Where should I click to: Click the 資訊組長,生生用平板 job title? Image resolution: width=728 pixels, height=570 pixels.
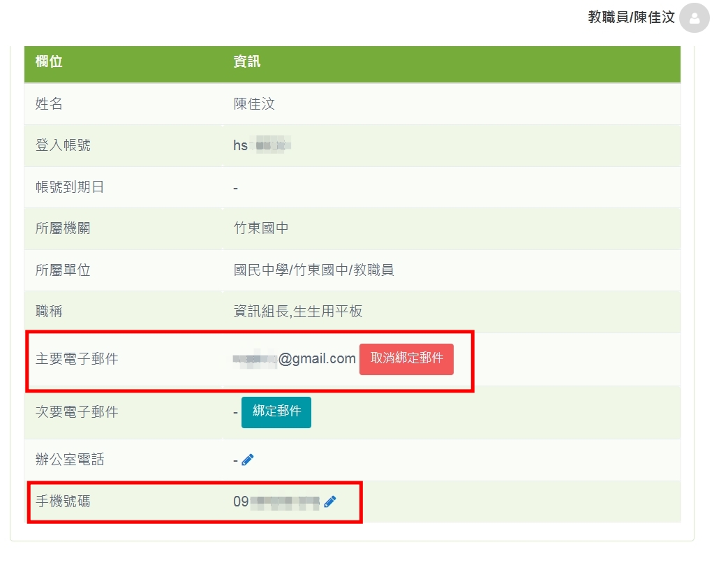pyautogui.click(x=298, y=312)
